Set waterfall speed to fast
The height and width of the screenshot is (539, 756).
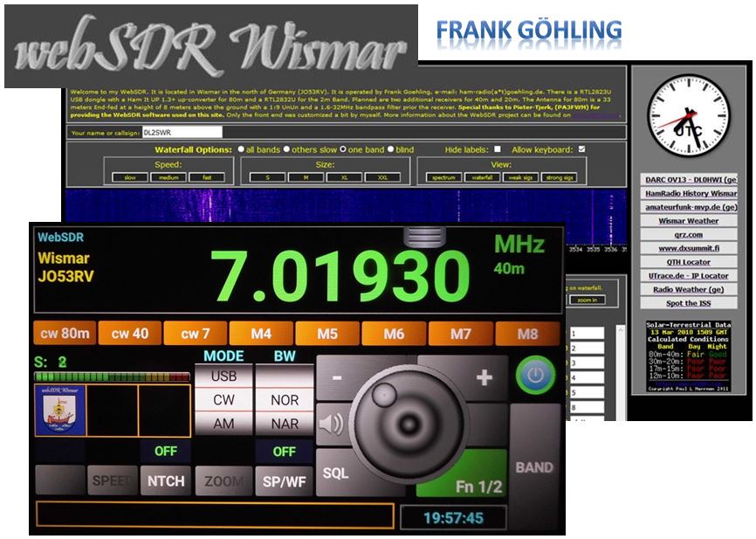207,177
